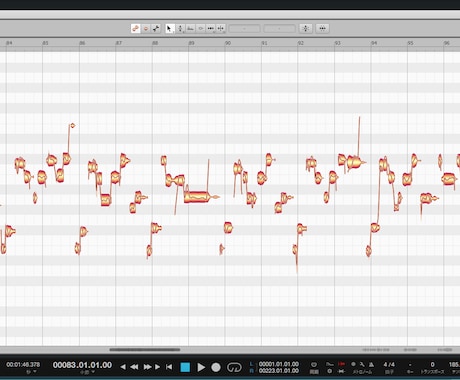Image resolution: width=460 pixels, height=380 pixels.
Task: Select the large blob after bar 93
Action: coord(354,162)
